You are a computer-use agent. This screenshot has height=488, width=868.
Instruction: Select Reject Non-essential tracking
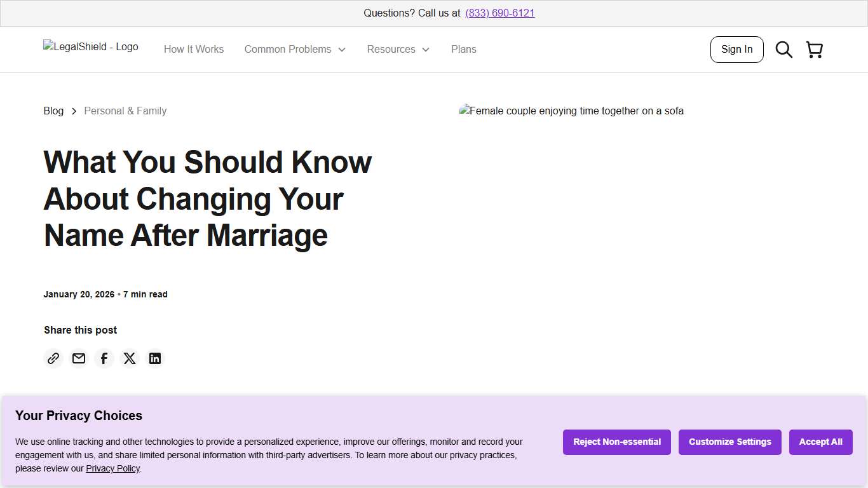[x=616, y=442]
